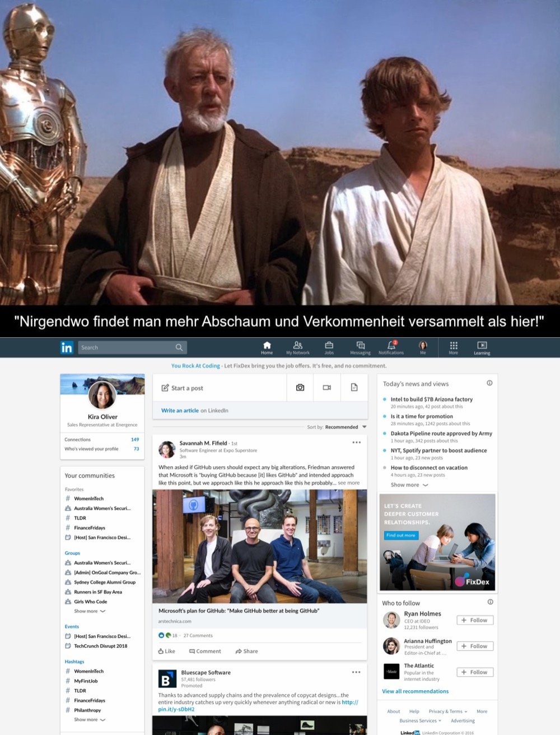Open Notifications bell icon
This screenshot has width=560, height=735.
(x=391, y=346)
